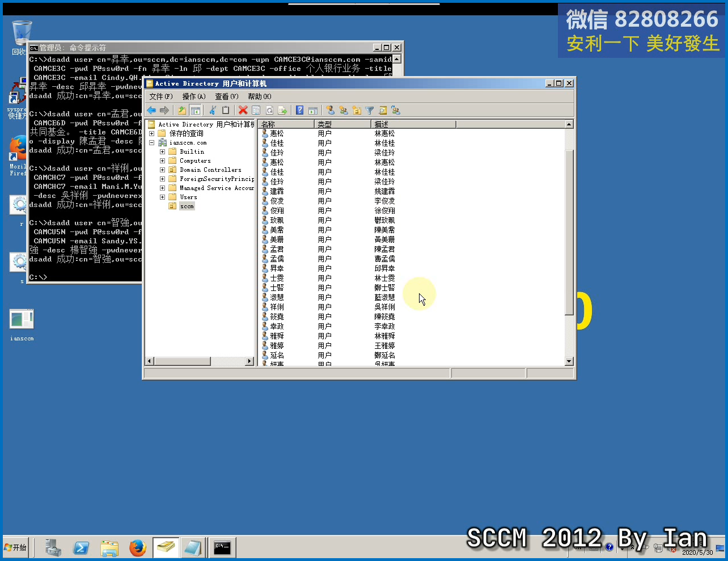Select the sccm organizational unit
Screen dimensions: 728x561
pos(187,206)
